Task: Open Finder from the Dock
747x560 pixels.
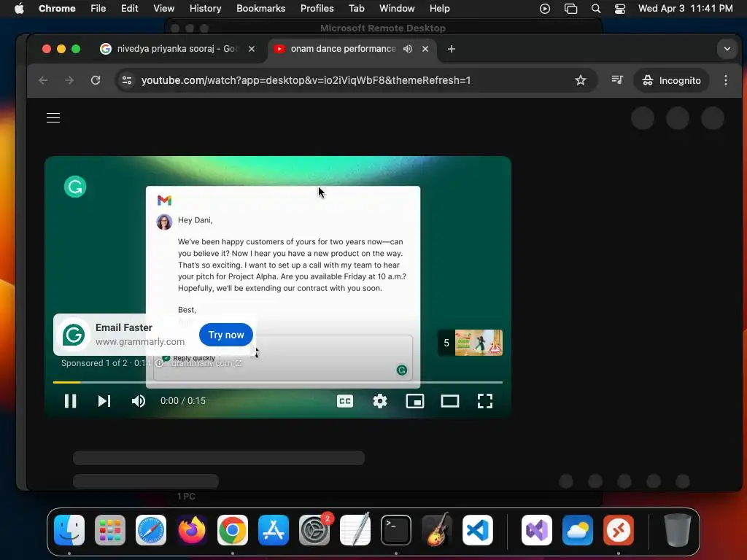Action: (69, 530)
